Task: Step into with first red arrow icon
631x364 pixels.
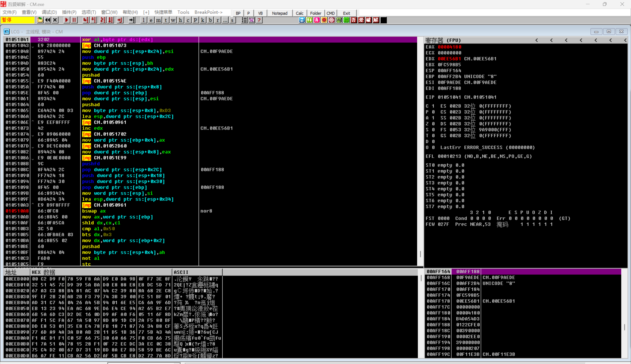Action: click(x=86, y=20)
